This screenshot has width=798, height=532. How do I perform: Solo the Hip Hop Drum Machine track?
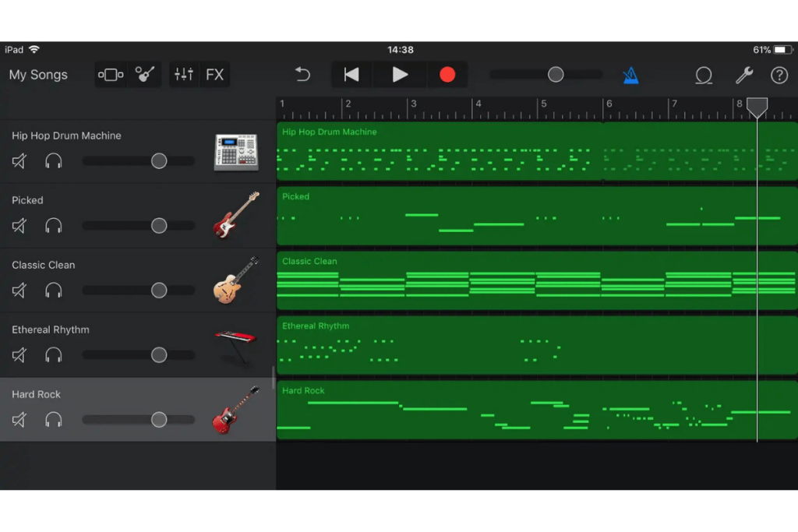[x=54, y=161]
